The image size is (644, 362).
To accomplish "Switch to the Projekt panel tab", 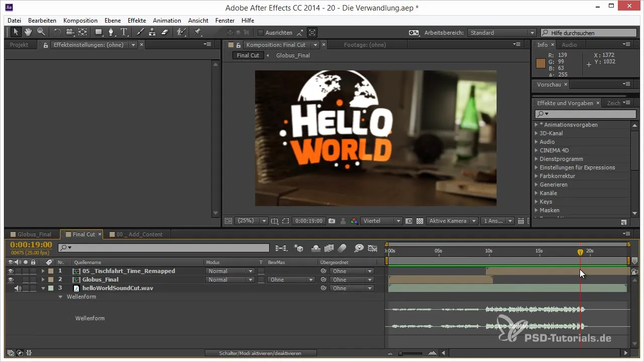I will pos(19,45).
